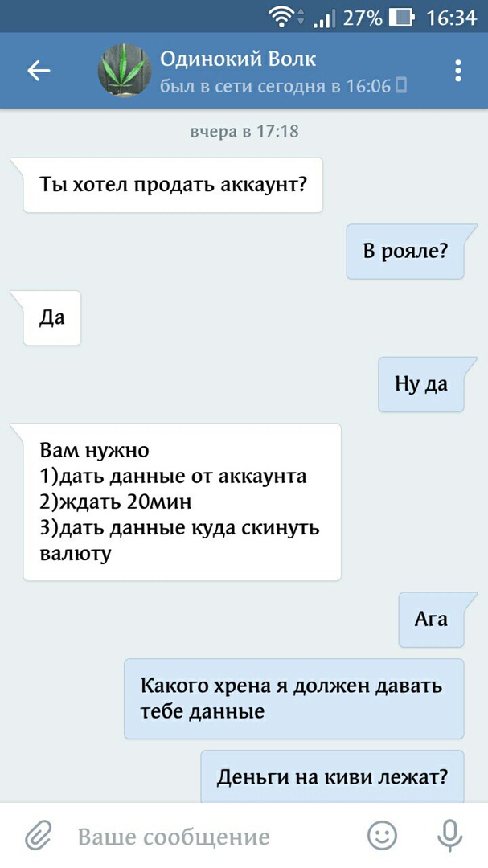The width and height of the screenshot is (488, 868).
Task: Select message 'Ты хотел продать аккаунт?'
Action: click(x=173, y=184)
